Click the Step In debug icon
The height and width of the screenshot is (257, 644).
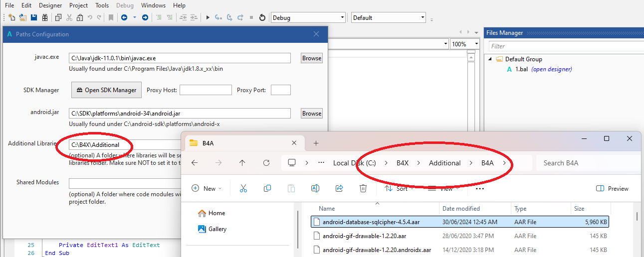[218, 17]
